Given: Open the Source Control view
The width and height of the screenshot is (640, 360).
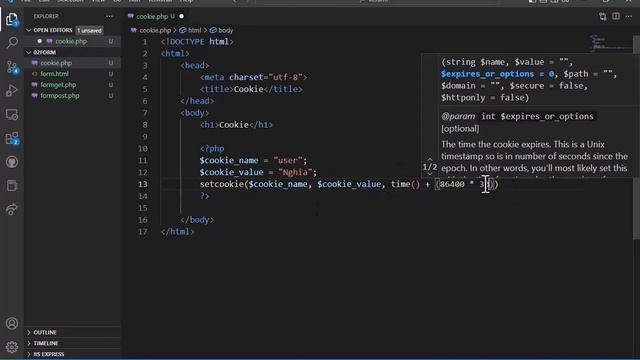Looking at the screenshot, I should pos(12,67).
